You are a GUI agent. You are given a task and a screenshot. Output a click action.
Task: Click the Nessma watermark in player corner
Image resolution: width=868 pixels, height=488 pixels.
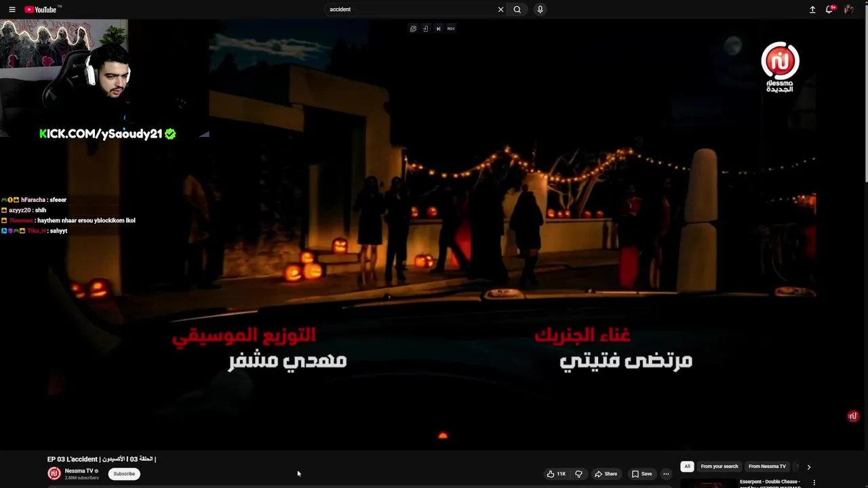click(x=780, y=67)
